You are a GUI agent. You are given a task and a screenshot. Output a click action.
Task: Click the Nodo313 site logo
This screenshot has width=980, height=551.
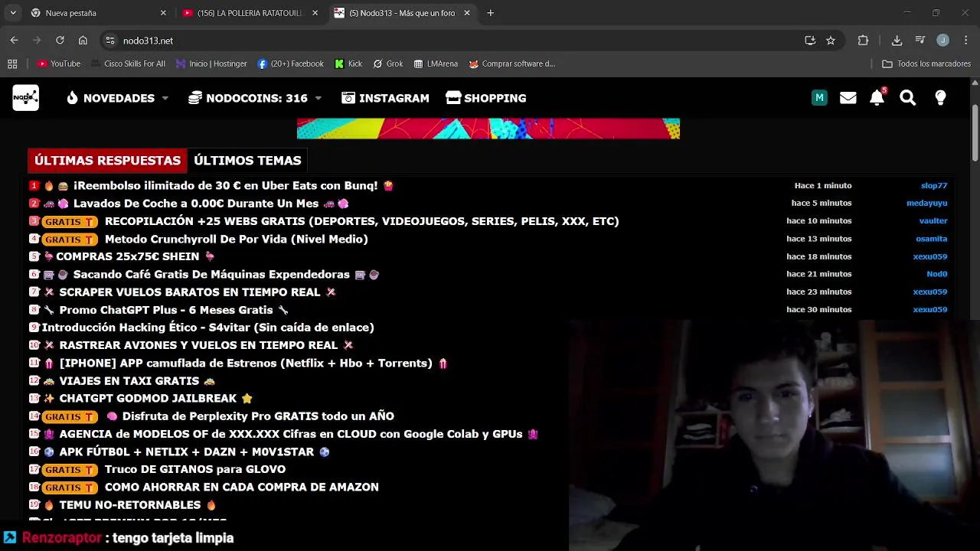[25, 98]
